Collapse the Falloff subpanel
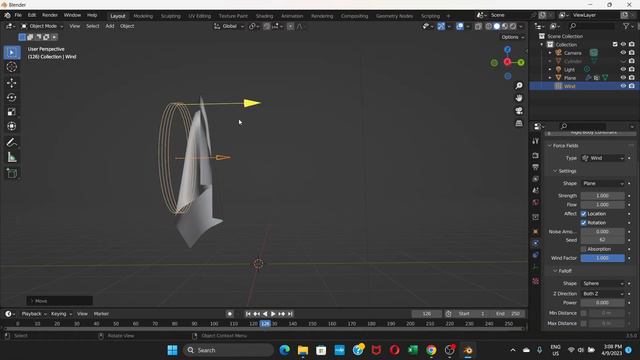Viewport: 640px width, 360px height. pos(555,271)
